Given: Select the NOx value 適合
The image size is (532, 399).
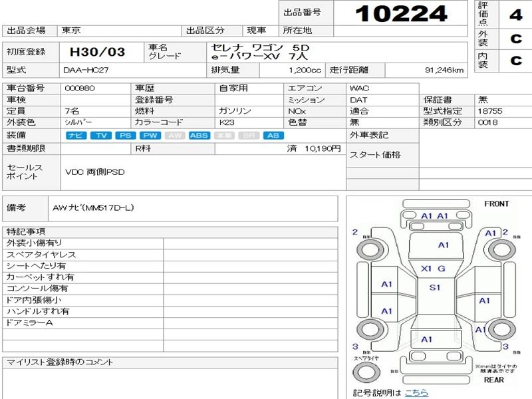Looking at the screenshot, I should 359,111.
